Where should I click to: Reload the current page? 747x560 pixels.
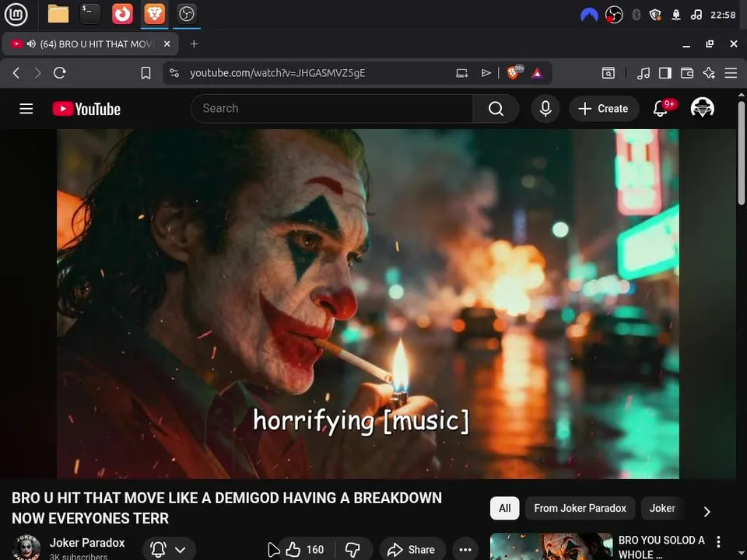tap(60, 73)
